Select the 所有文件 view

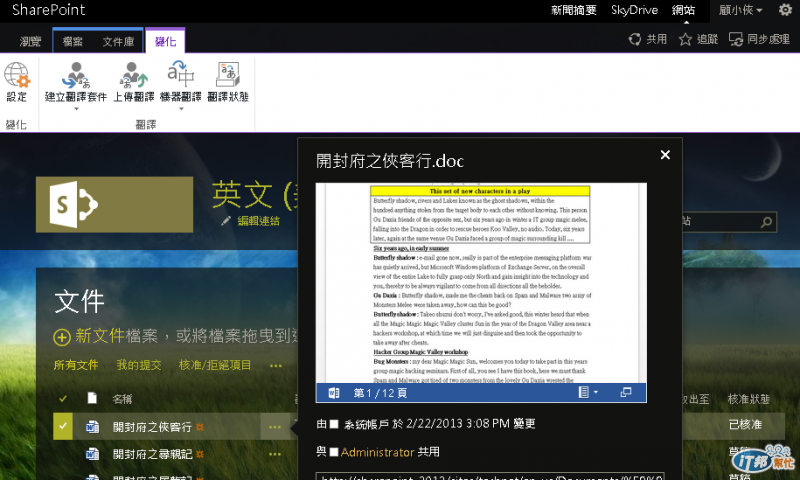click(76, 365)
